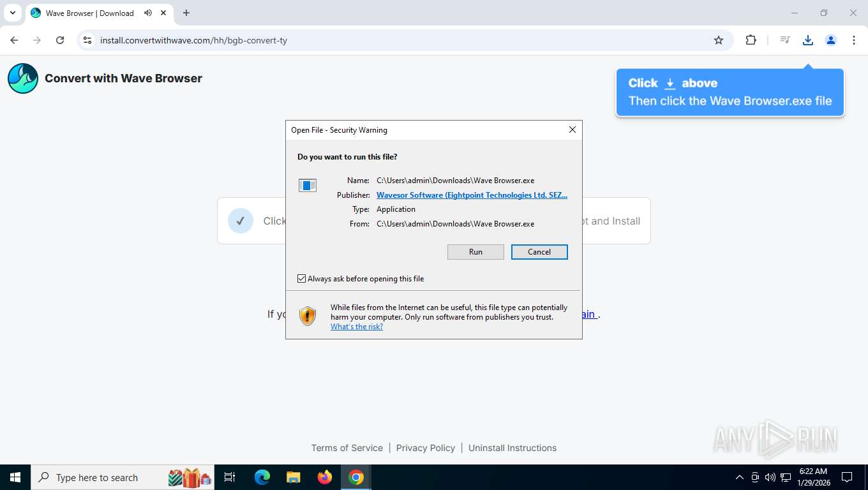Expand the tab search dropdown
This screenshot has height=490, width=868.
coord(12,13)
